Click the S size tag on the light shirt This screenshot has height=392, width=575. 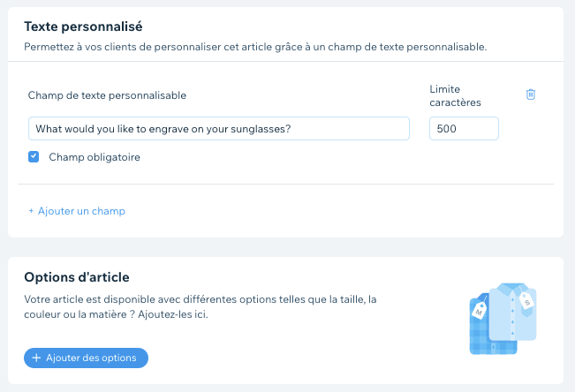point(529,300)
